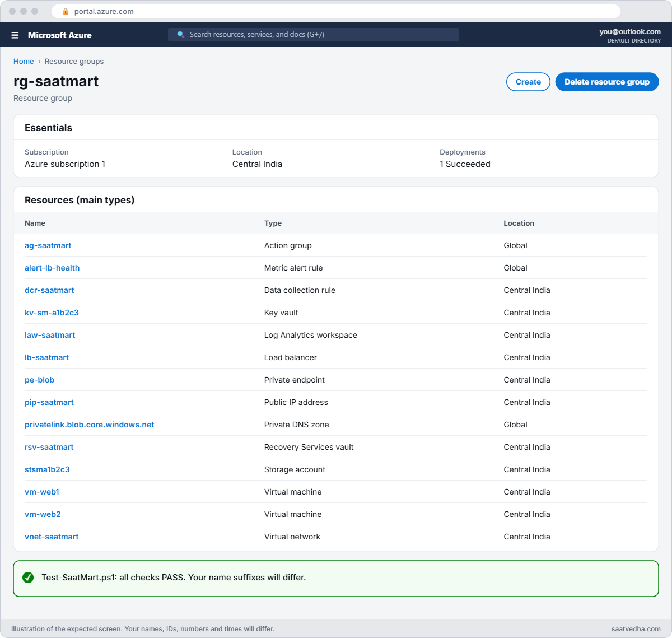Open the hamburger menu icon
Screen dimensions: 672x638
coord(15,35)
